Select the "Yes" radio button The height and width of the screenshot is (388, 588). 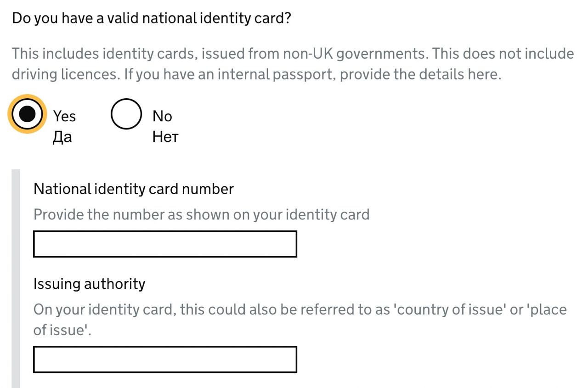point(28,114)
